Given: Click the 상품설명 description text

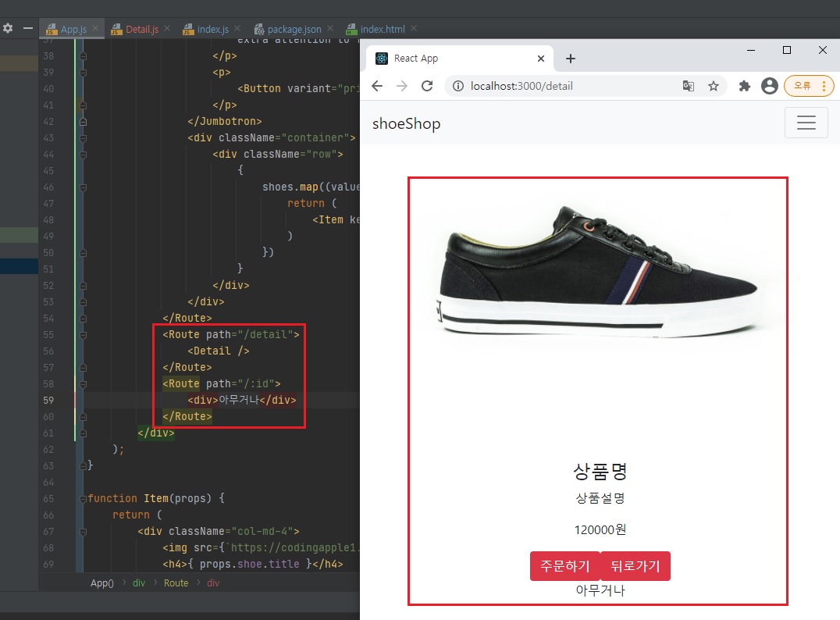Looking at the screenshot, I should (x=600, y=498).
